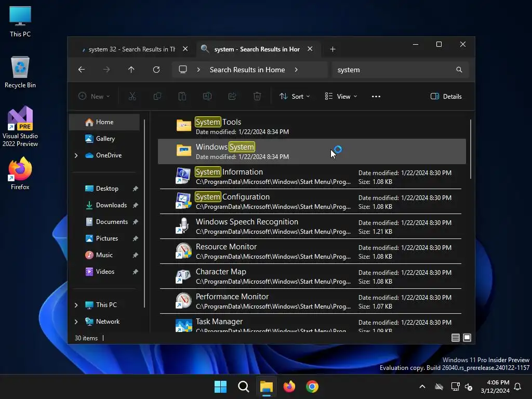Screen dimensions: 532x399
Task: Open notifications bell in taskbar
Action: [518, 387]
